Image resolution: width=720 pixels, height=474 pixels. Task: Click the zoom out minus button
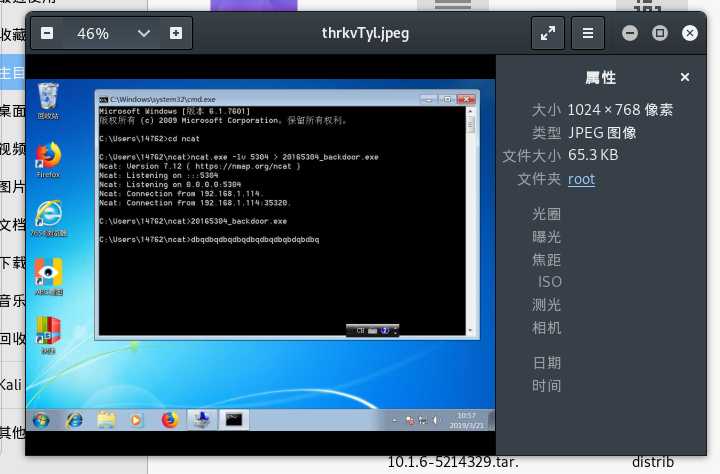coord(47,33)
